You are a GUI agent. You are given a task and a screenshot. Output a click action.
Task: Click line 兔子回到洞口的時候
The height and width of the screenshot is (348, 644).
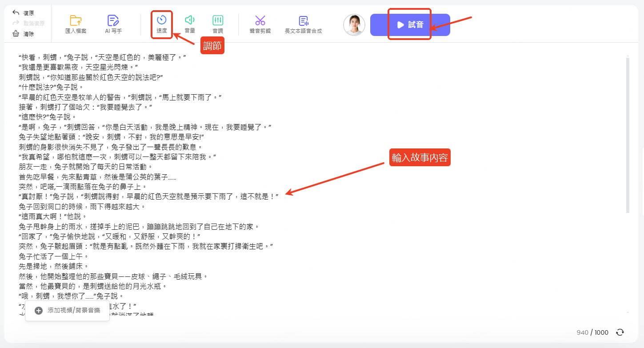82,207
